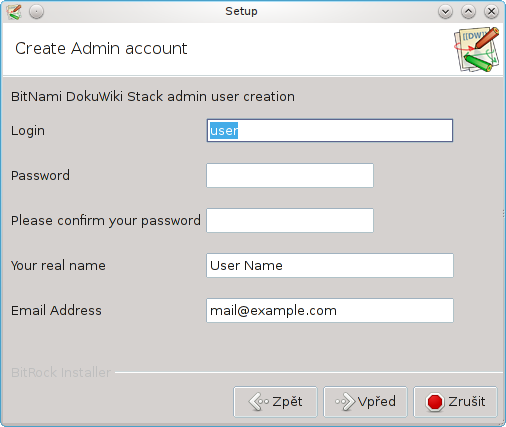Click the Setup title bar text
The width and height of the screenshot is (506, 427).
click(241, 11)
